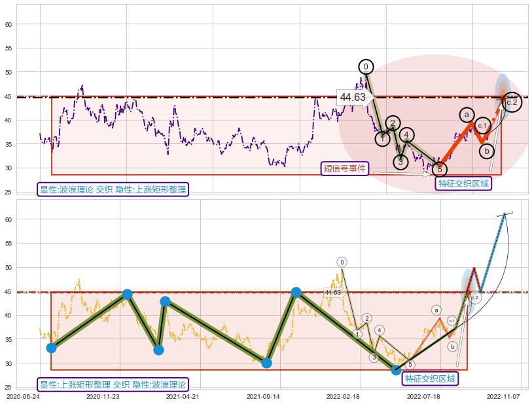
Task: Click the leftmost blue dot of lower zigzag
Action: pyautogui.click(x=51, y=348)
